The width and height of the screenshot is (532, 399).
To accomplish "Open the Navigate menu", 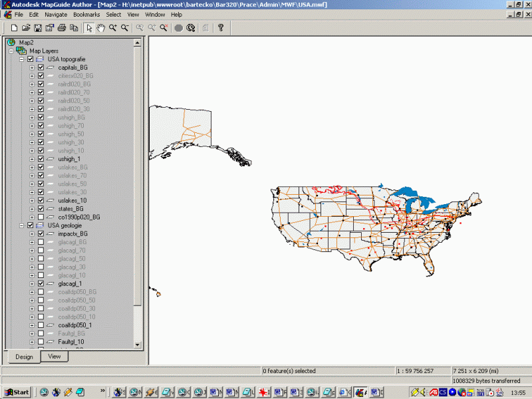I will click(x=56, y=14).
